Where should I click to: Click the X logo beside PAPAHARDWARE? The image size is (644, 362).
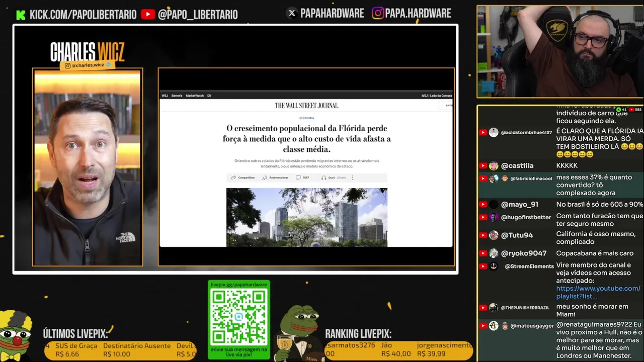[x=292, y=14]
